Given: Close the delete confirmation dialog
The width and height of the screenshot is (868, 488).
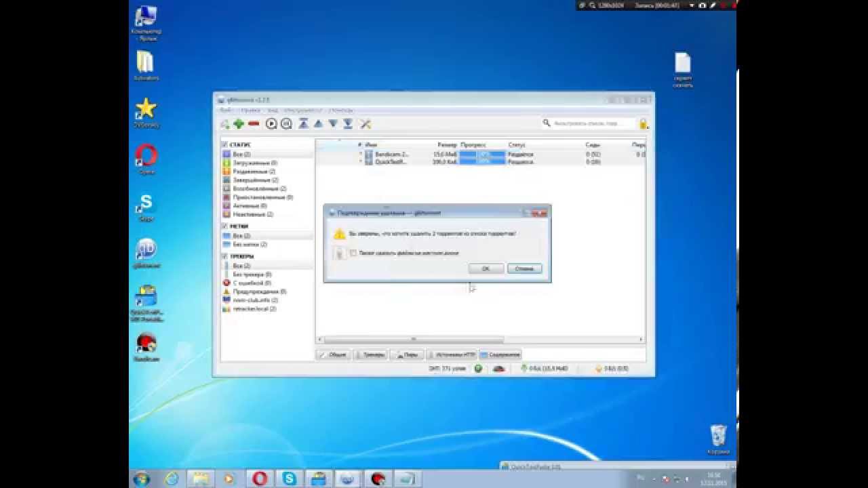Looking at the screenshot, I should [x=538, y=212].
